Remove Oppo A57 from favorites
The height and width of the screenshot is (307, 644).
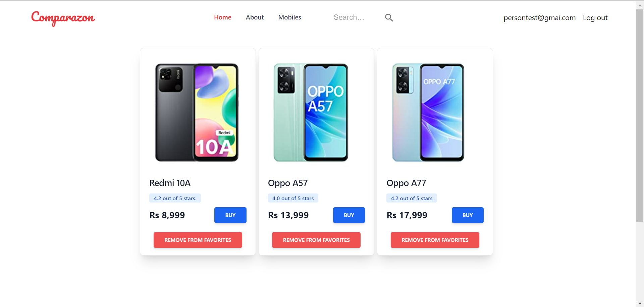pos(316,240)
